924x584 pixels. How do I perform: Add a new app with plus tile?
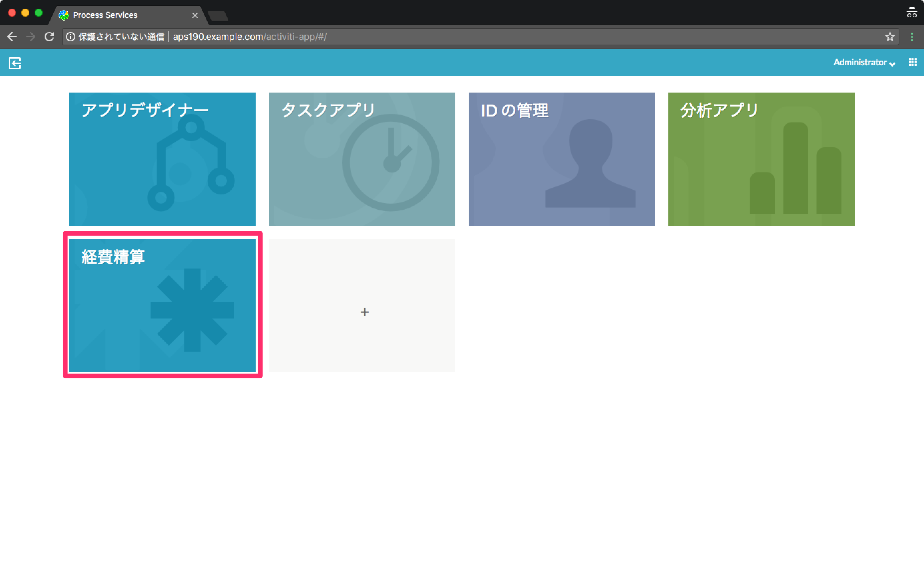tap(362, 306)
